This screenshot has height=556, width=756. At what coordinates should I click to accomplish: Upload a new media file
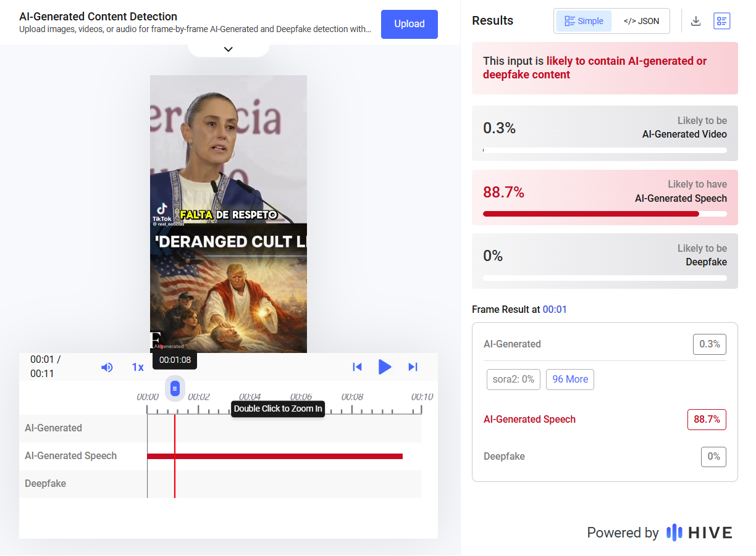(x=409, y=24)
